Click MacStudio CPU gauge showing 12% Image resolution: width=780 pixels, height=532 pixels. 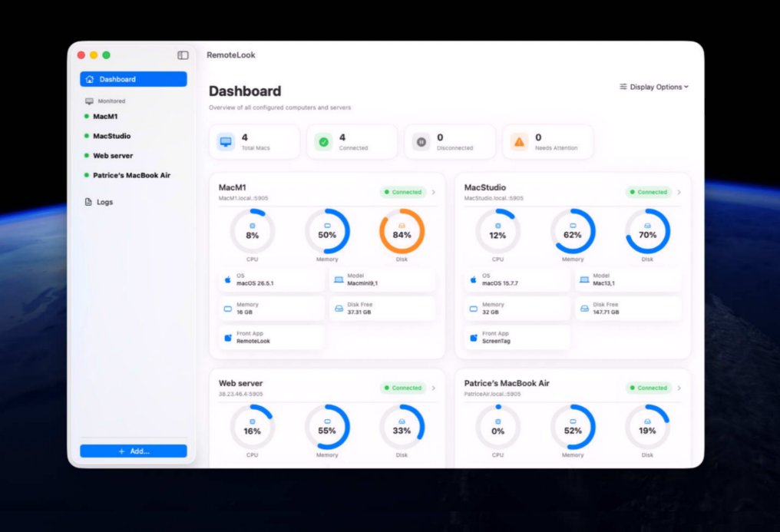(x=498, y=232)
